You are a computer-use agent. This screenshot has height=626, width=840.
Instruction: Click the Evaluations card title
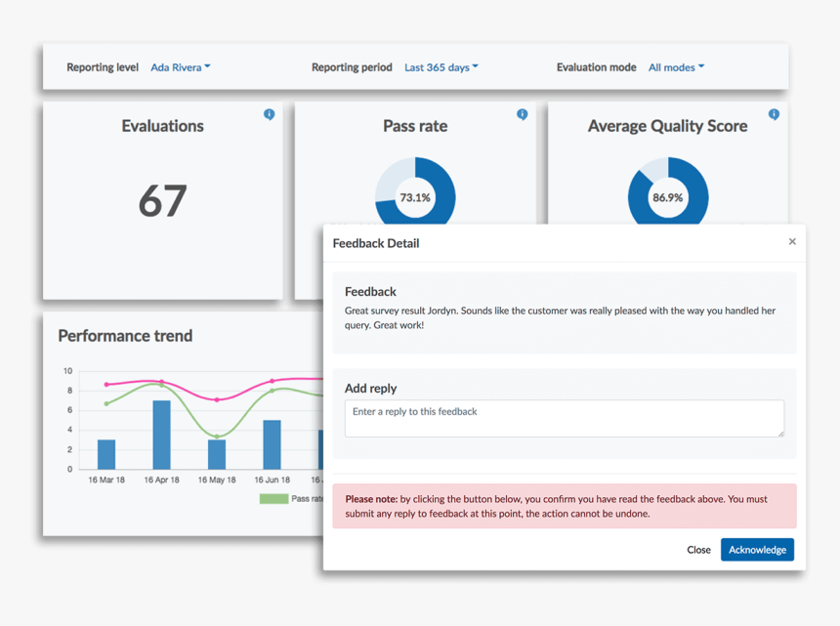[x=163, y=126]
